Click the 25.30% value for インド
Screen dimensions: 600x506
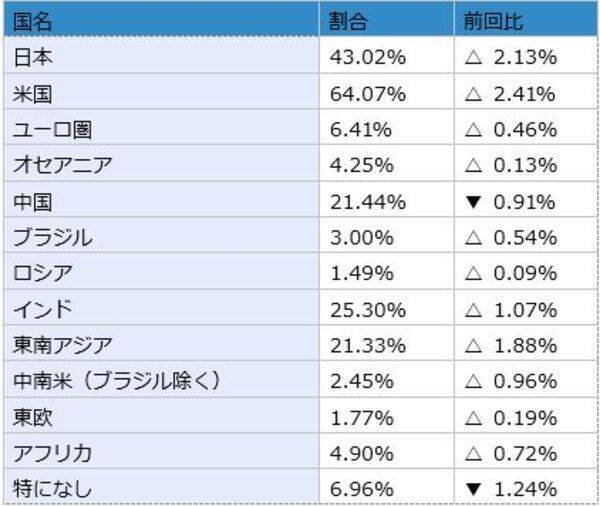(368, 310)
